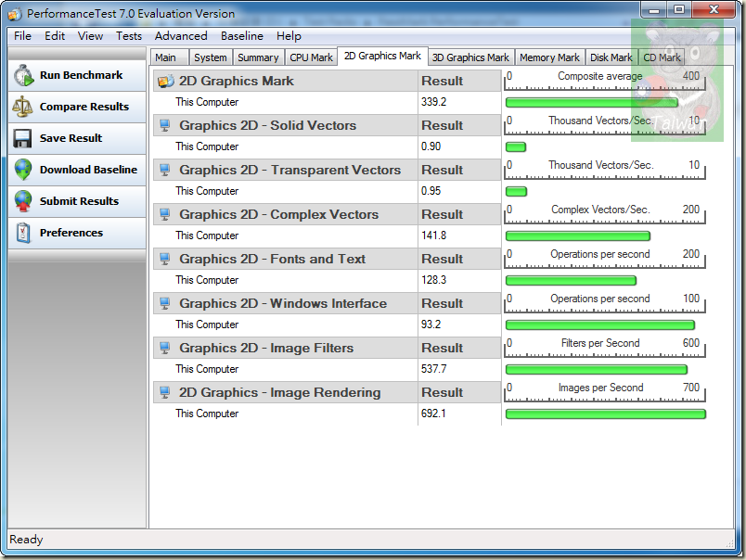746x560 pixels.
Task: Open the Advanced menu
Action: pyautogui.click(x=181, y=36)
